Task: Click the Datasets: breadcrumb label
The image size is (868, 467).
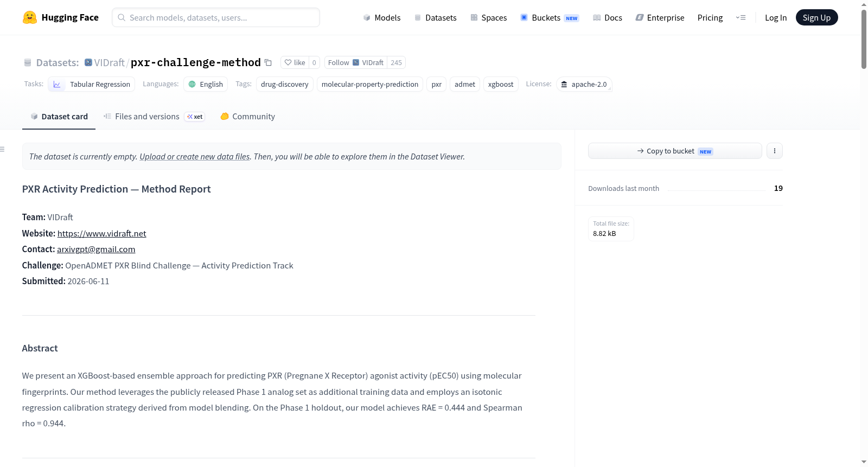Action: pos(58,62)
